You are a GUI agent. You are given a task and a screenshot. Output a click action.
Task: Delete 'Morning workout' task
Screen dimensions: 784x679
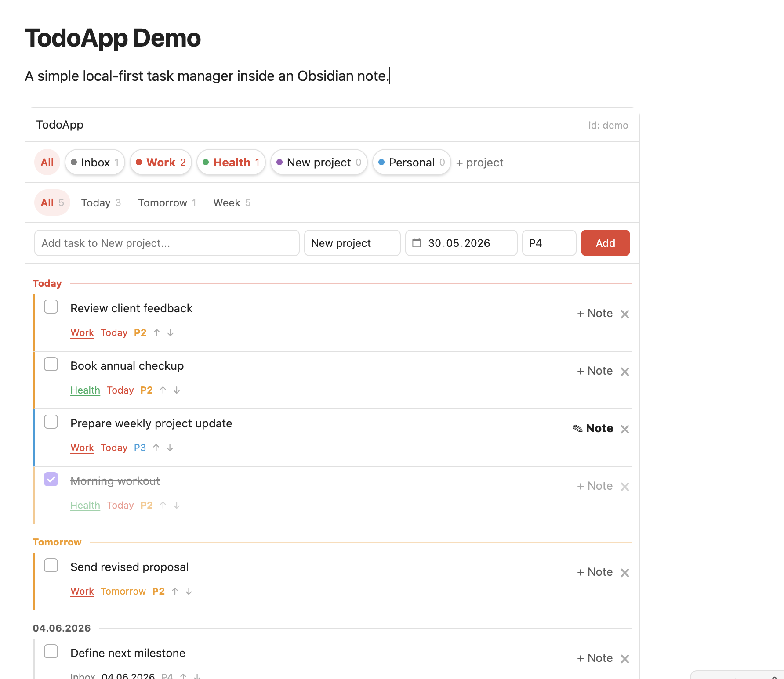click(625, 487)
